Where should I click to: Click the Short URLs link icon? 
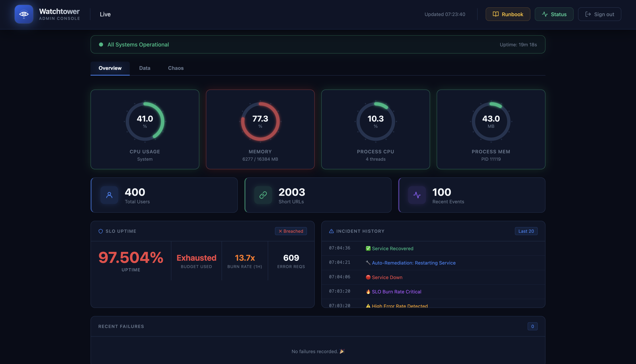263,195
